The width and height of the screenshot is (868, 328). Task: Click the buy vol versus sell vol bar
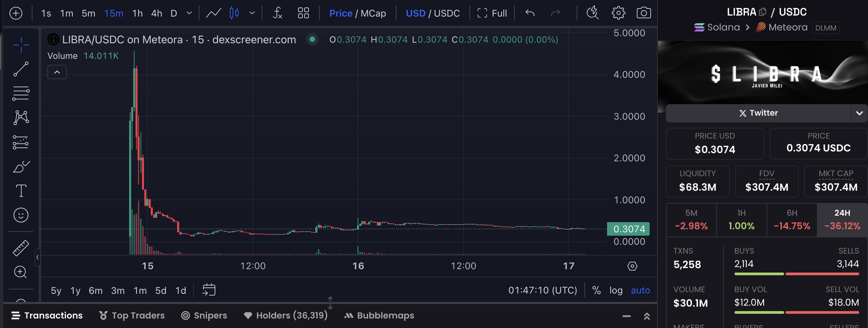[x=796, y=312]
